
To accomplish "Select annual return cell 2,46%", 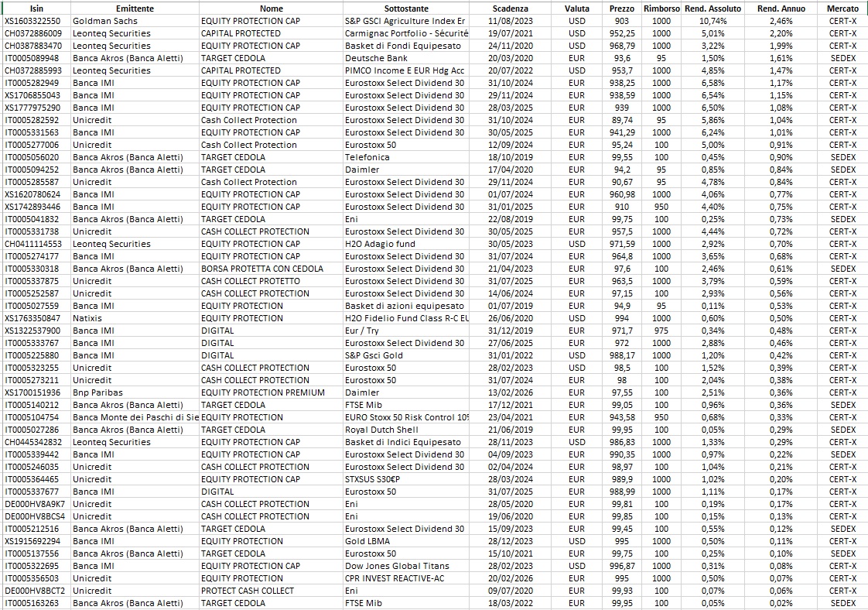I will [781, 21].
